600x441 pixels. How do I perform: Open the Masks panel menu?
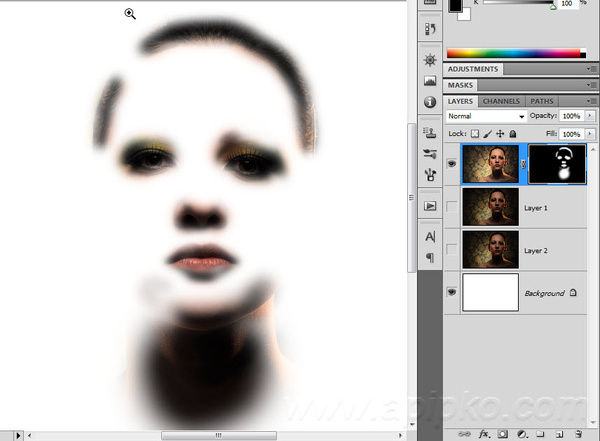click(592, 85)
